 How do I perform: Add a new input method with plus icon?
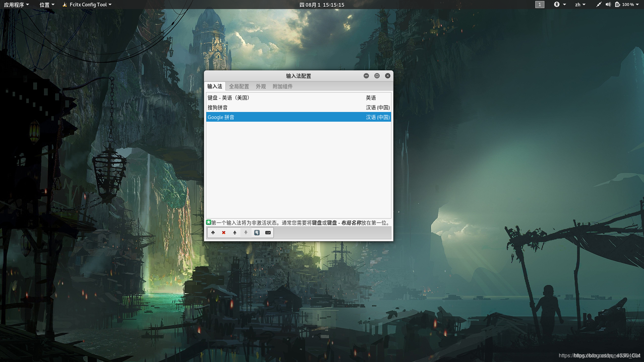[x=213, y=233]
